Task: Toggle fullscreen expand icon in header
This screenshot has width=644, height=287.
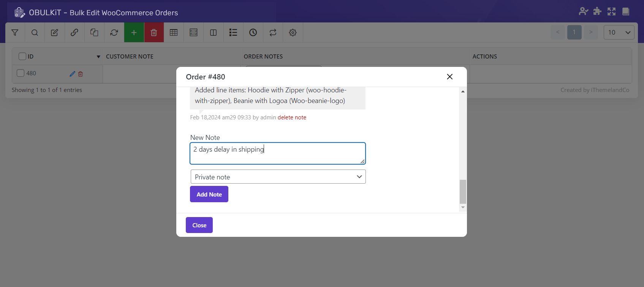Action: pos(611,11)
